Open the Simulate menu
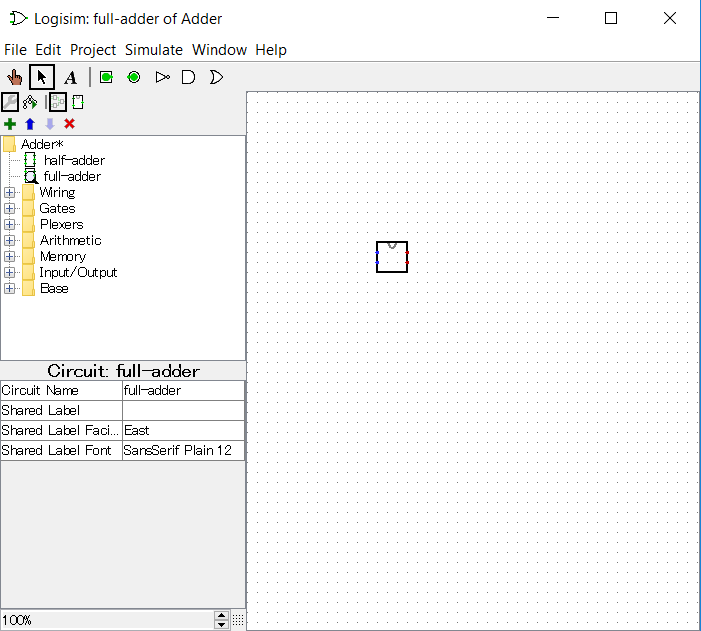The width and height of the screenshot is (701, 631). [154, 50]
